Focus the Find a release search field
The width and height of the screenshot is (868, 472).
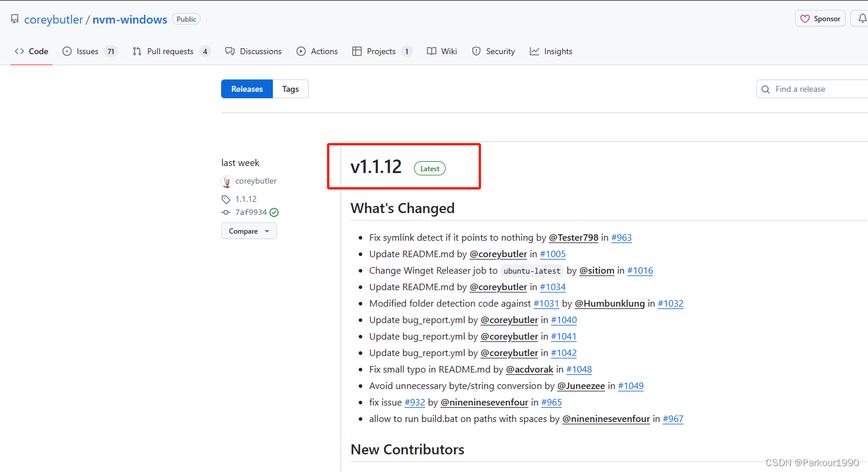coord(812,89)
